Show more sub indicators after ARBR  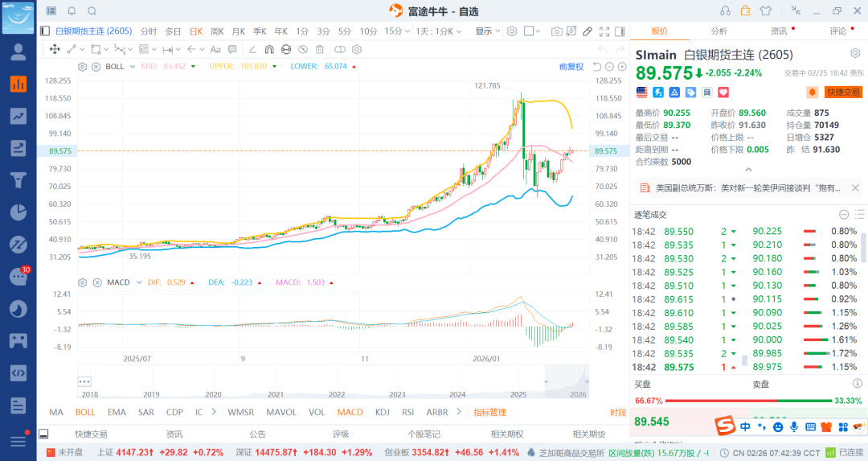(x=458, y=412)
